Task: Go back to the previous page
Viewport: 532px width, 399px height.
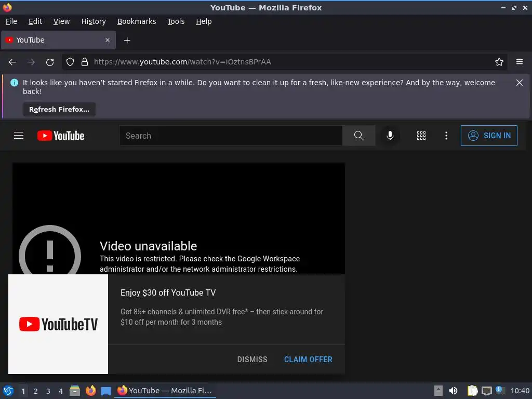Action: point(12,62)
